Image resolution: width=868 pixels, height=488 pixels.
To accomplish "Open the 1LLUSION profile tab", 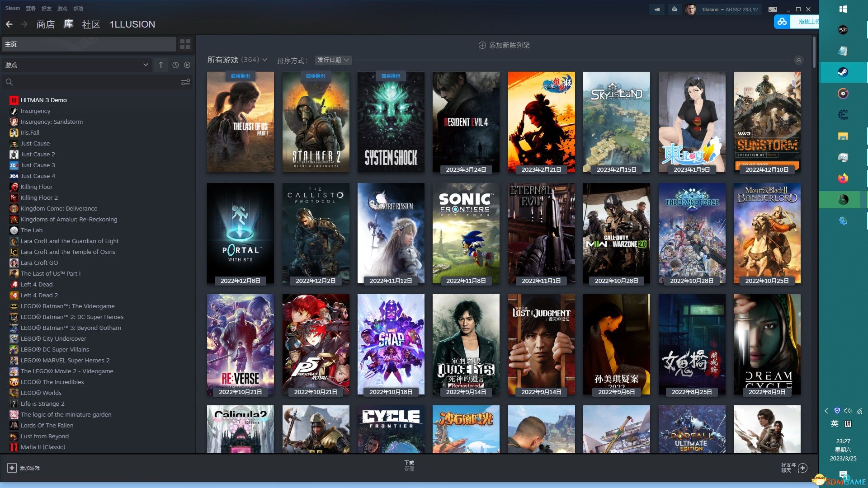I will pos(132,24).
